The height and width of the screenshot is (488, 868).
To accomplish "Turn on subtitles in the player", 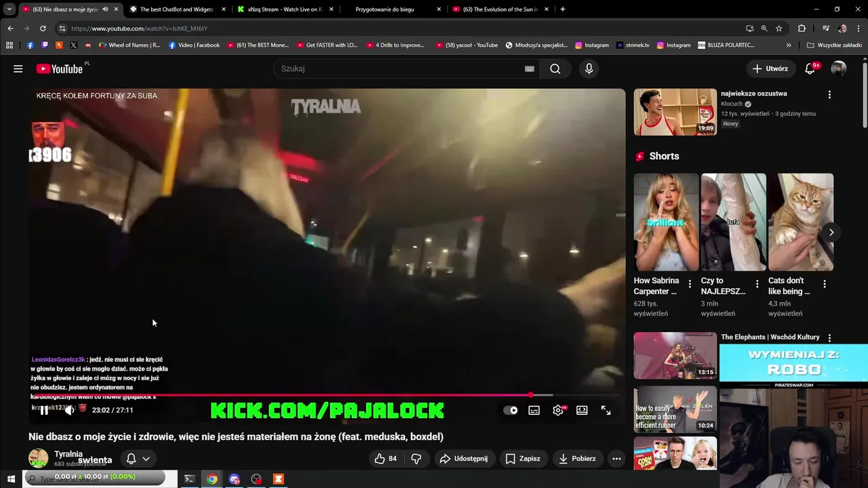I will [534, 410].
